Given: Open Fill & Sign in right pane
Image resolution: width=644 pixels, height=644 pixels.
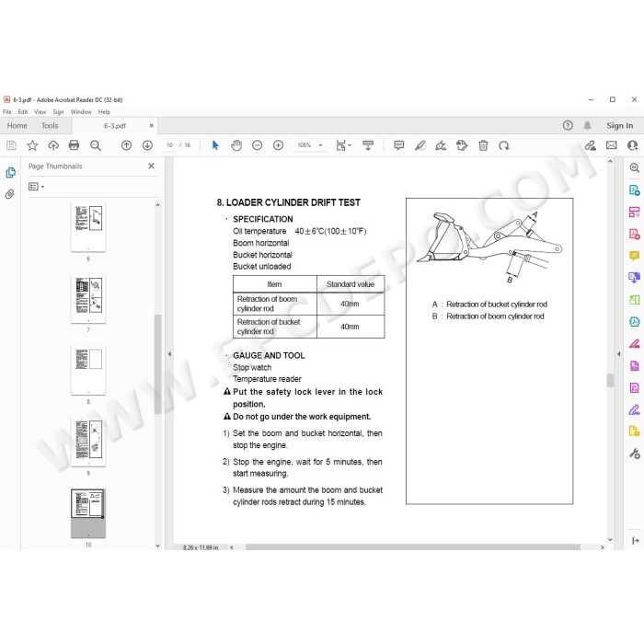Looking at the screenshot, I should pos(634,409).
